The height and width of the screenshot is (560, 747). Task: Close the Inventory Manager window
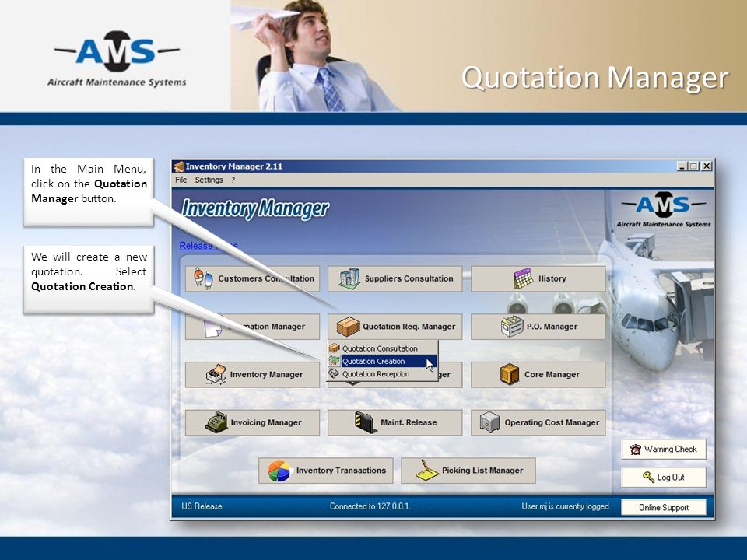pos(707,166)
